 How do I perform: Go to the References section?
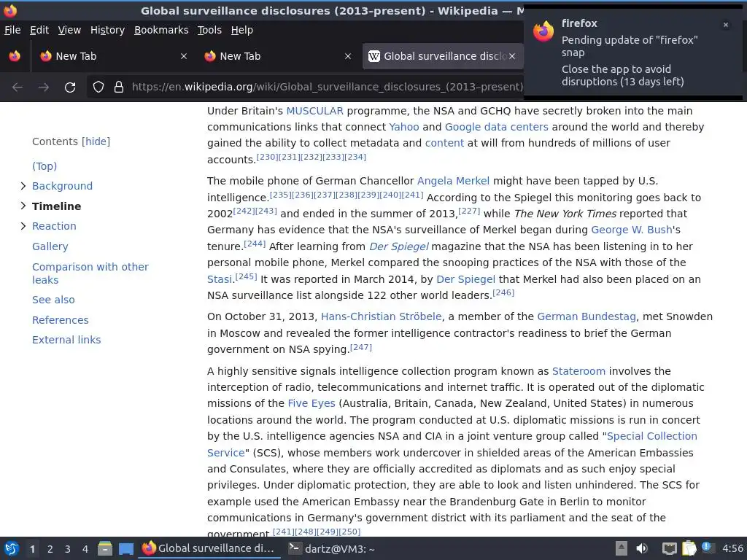click(60, 320)
